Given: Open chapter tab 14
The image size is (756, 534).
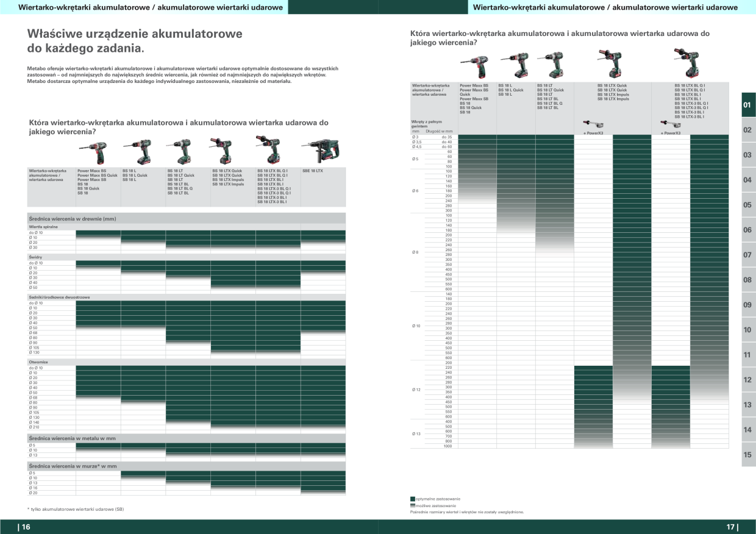Looking at the screenshot, I should click(748, 430).
